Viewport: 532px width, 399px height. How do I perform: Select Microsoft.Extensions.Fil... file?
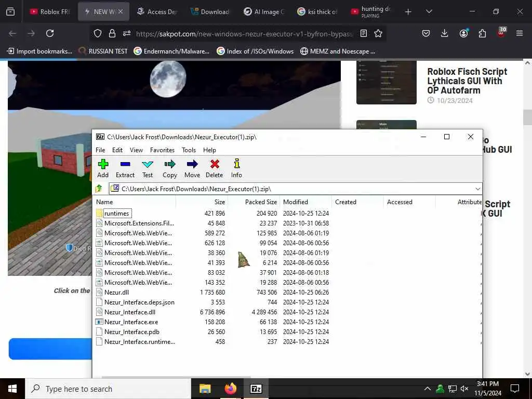(x=139, y=223)
